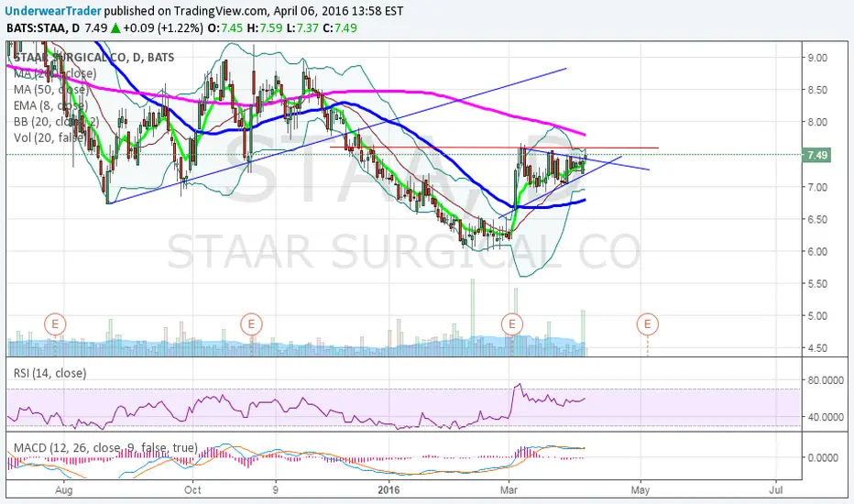Click the Mar label on time axis
854x504 pixels.
tap(509, 490)
